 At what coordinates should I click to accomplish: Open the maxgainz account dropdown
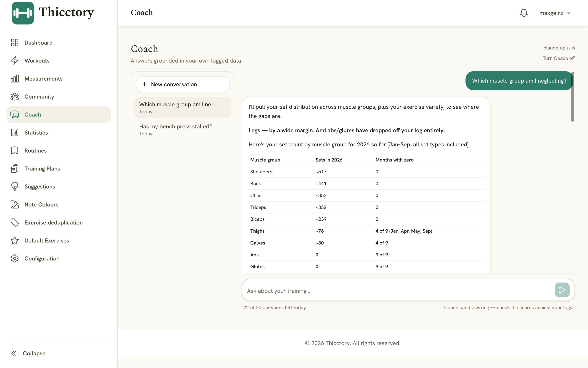555,13
